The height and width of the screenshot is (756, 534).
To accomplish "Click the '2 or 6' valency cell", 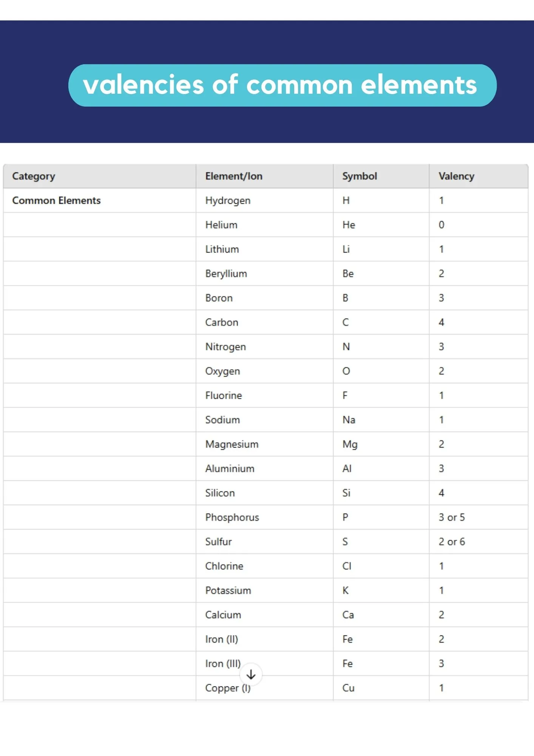I will click(452, 542).
